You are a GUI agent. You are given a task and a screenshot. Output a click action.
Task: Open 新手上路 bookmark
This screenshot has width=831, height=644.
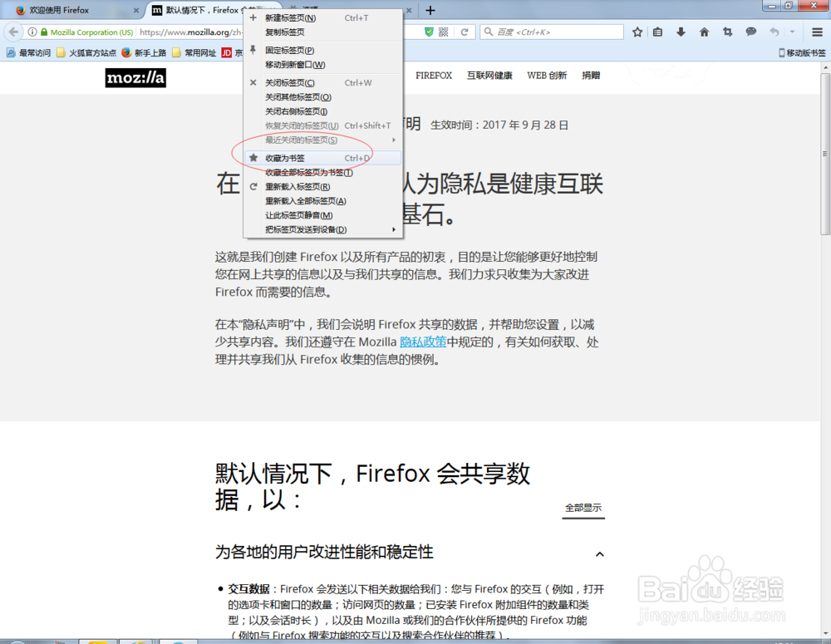144,52
